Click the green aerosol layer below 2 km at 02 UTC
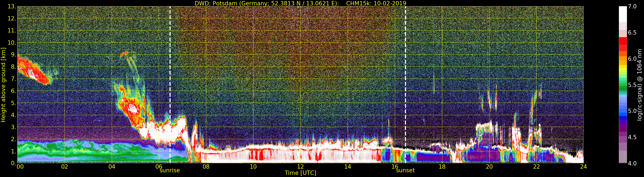 pos(65,151)
